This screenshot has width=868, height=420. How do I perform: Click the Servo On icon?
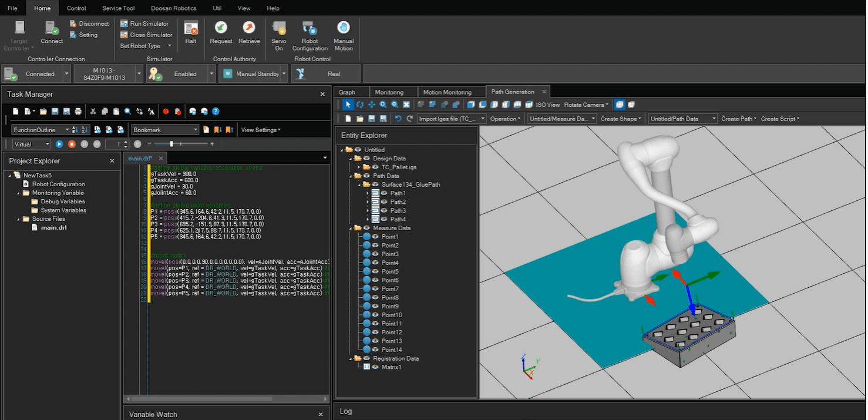tap(279, 28)
